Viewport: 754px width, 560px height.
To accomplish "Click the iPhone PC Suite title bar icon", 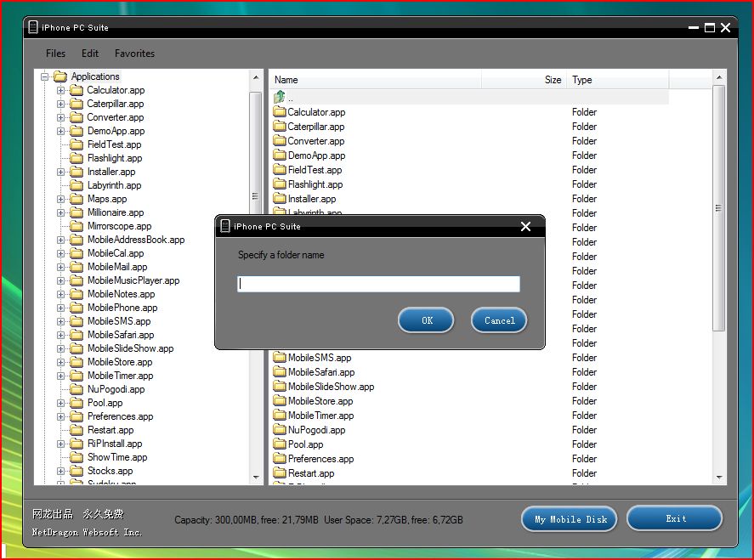I will [x=32, y=27].
